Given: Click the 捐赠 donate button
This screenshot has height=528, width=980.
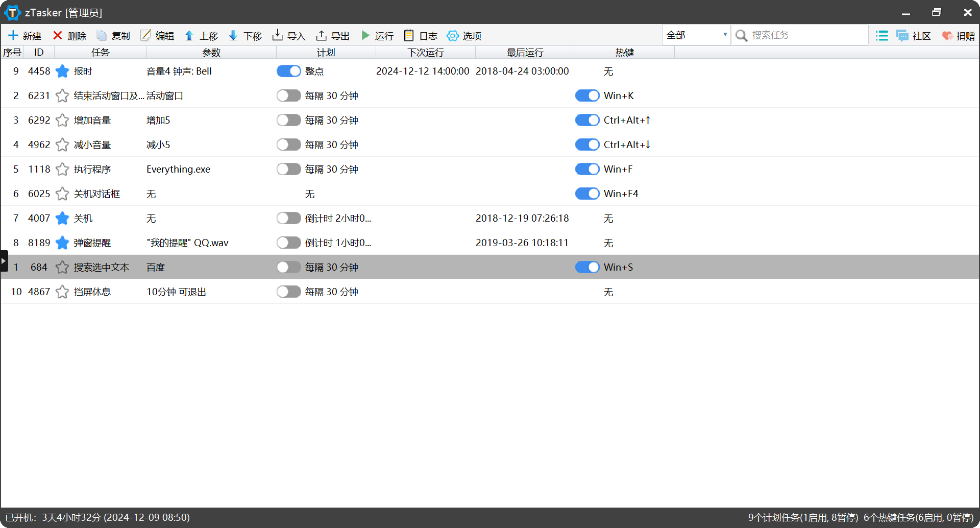Looking at the screenshot, I should click(958, 36).
